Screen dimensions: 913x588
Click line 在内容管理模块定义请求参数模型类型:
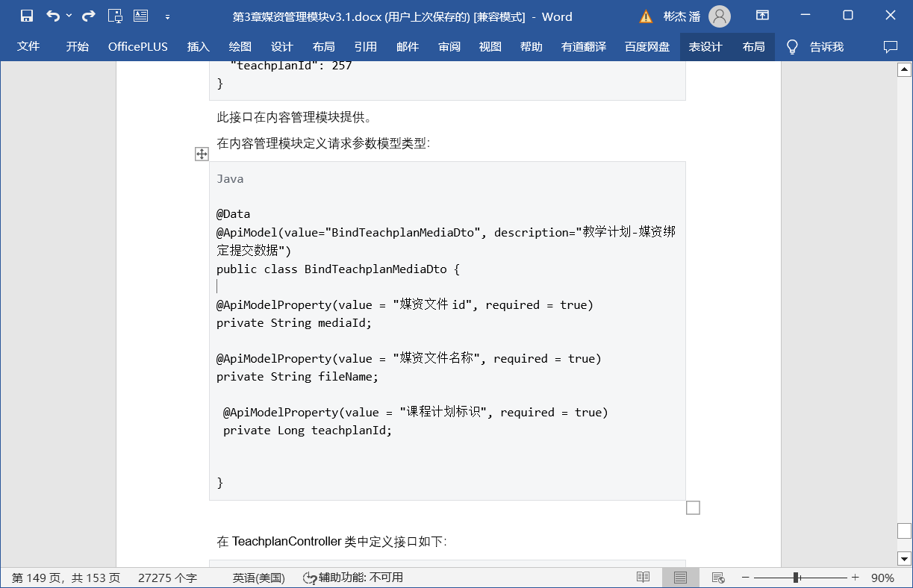323,143
